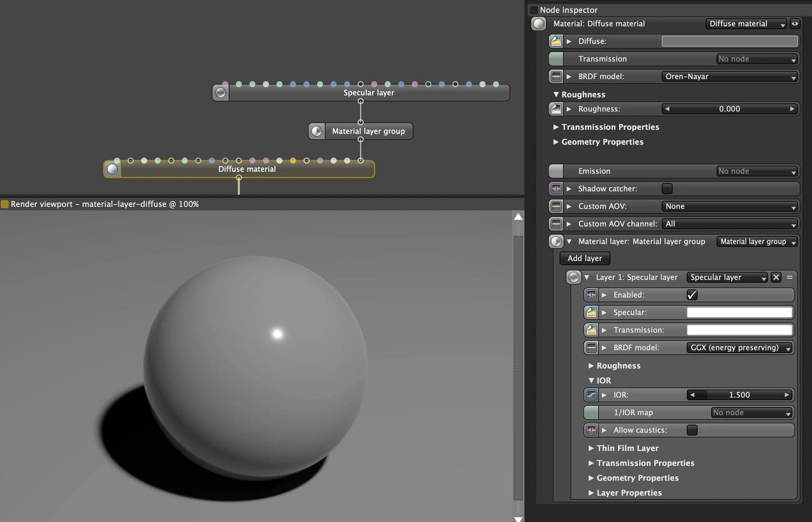
Task: Click the Add layer button
Action: click(584, 258)
